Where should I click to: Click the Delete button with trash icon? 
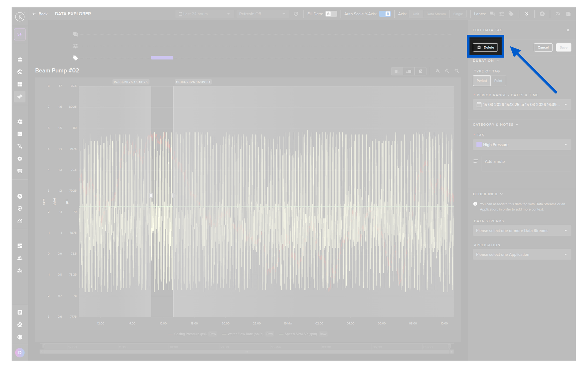(485, 48)
